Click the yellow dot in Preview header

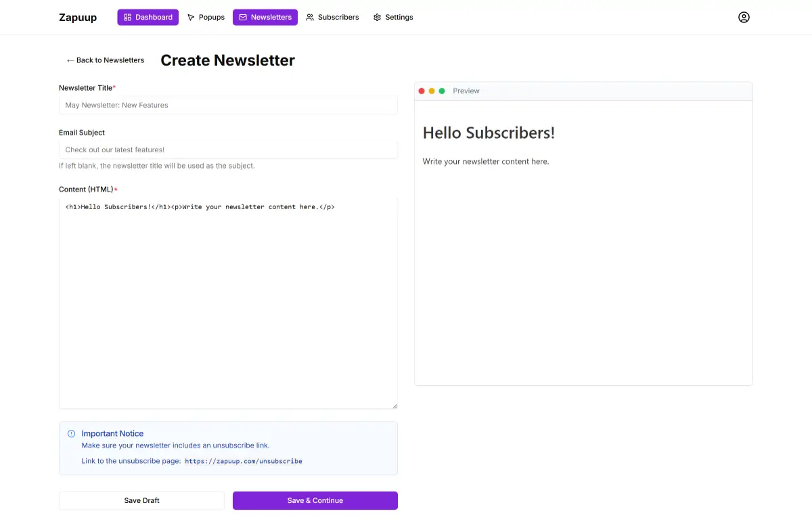coord(432,91)
